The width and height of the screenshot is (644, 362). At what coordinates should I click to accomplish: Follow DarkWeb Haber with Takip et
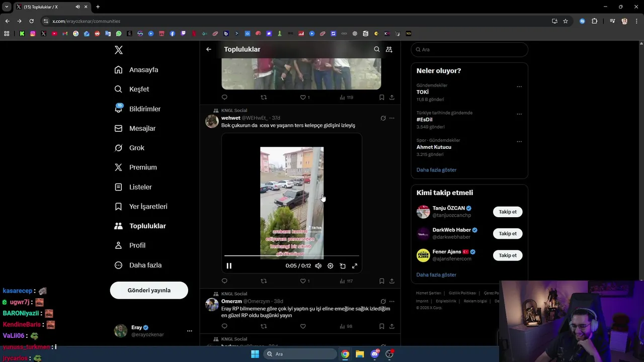coord(508,233)
